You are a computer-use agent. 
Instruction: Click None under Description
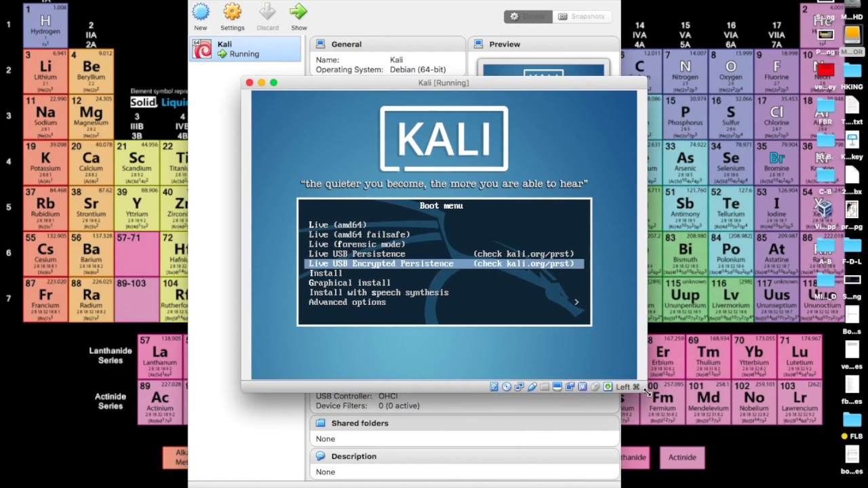coord(325,472)
